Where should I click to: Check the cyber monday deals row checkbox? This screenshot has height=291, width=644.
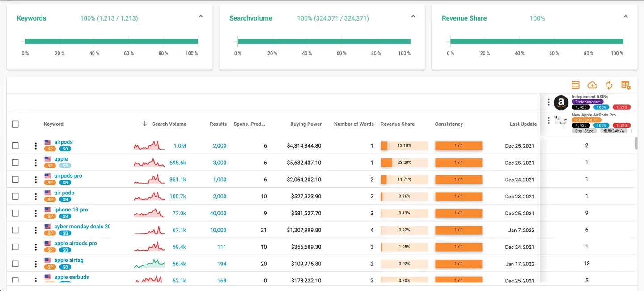[x=15, y=230]
